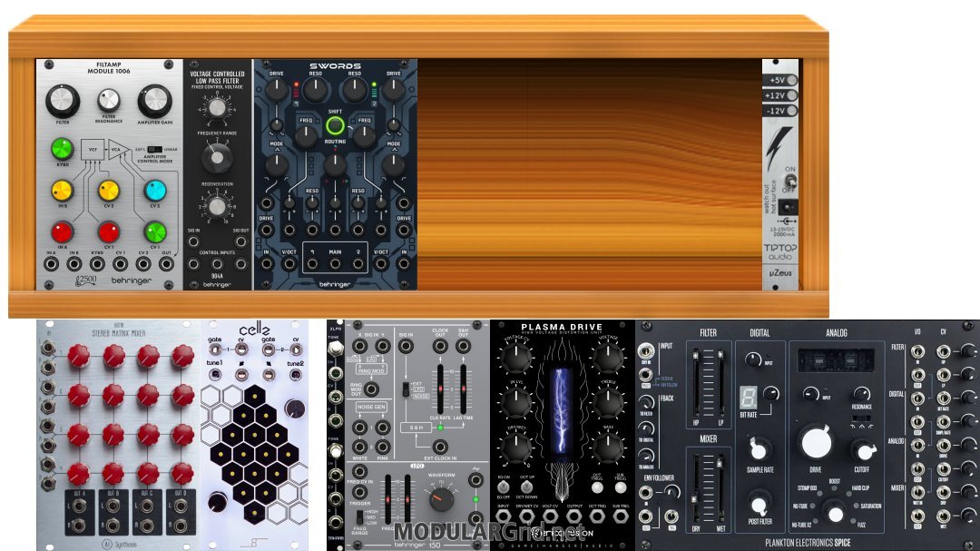Image resolution: width=980 pixels, height=551 pixels.
Task: Click the WET mixer slider on Spice
Action: click(x=720, y=488)
